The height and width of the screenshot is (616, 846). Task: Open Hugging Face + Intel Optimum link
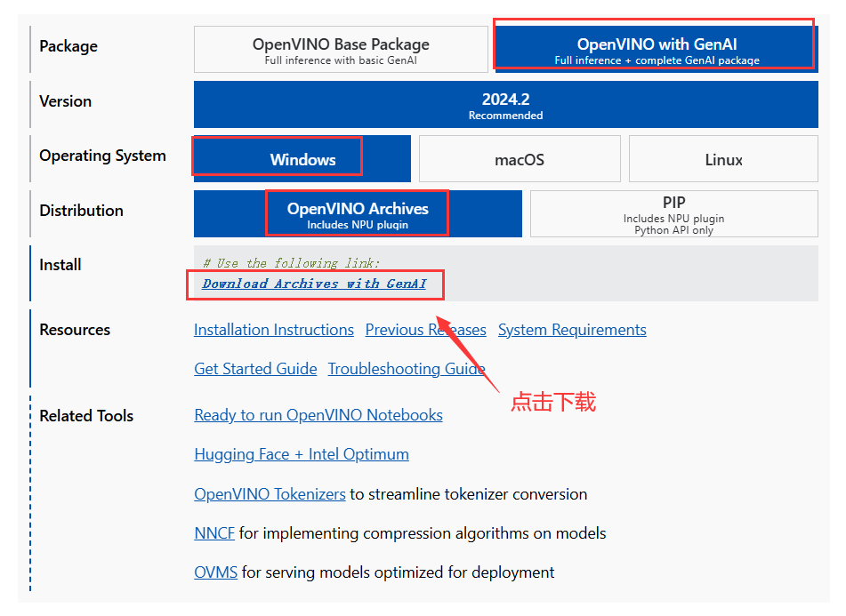click(301, 454)
